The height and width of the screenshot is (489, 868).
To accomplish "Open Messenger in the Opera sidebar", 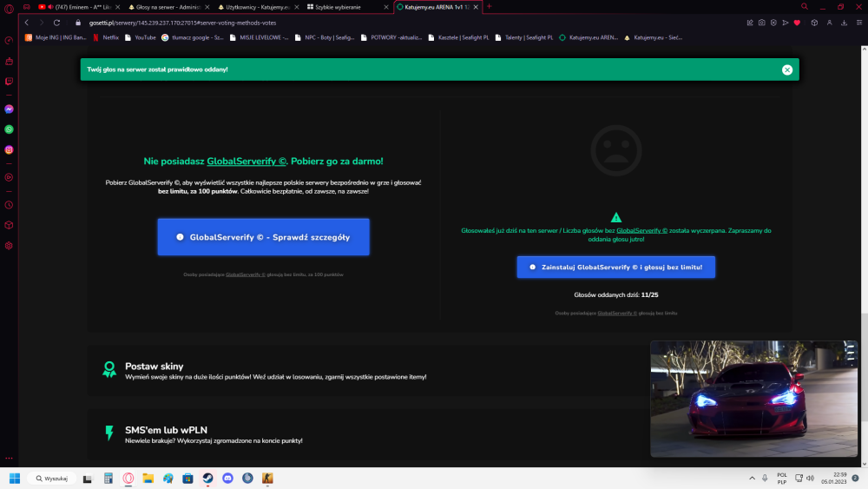I will pos(9,109).
